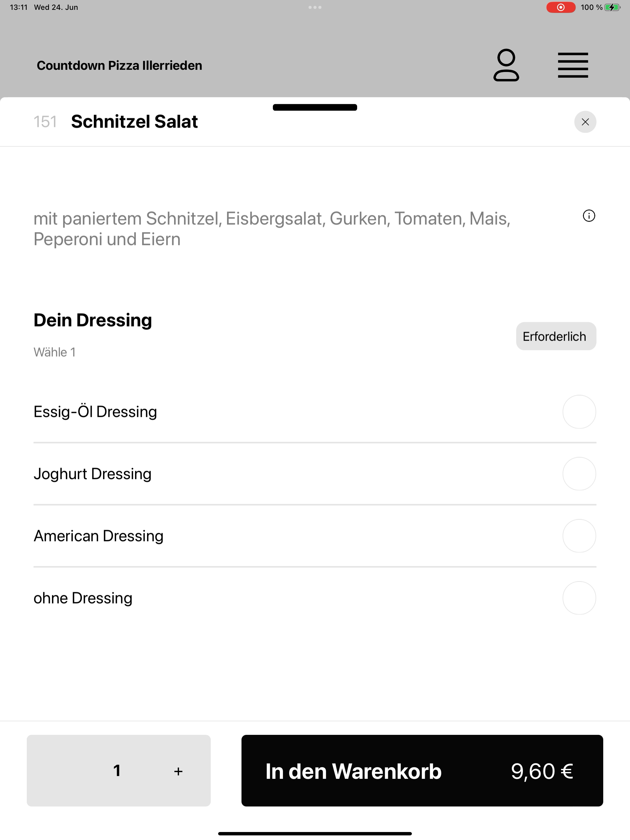630x840 pixels.
Task: Tap the Joghurt Dressing label text
Action: pos(92,474)
